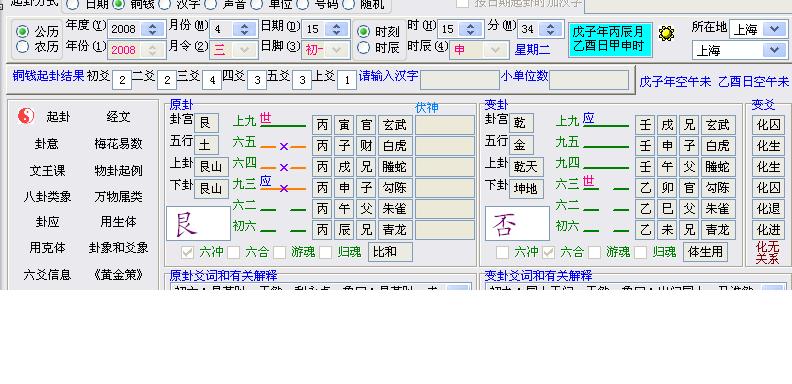Click the 腾蛇 cell in 原卦
792x384 pixels.
tap(394, 167)
